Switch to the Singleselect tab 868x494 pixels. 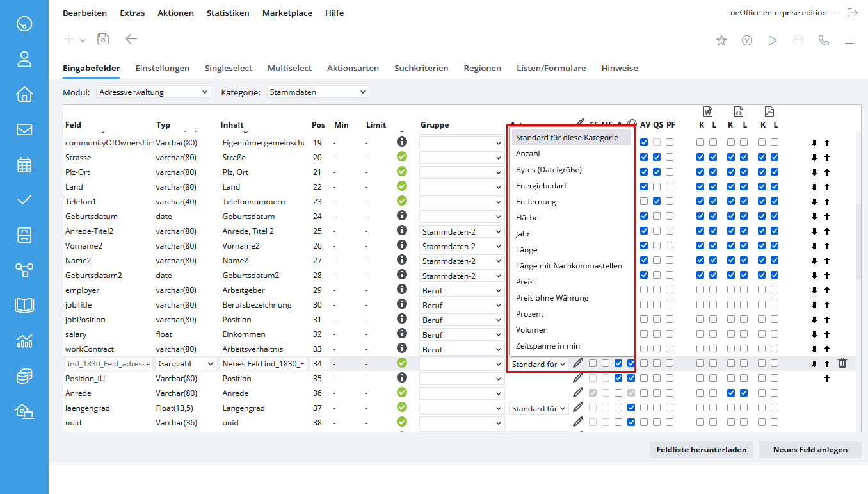pos(229,68)
